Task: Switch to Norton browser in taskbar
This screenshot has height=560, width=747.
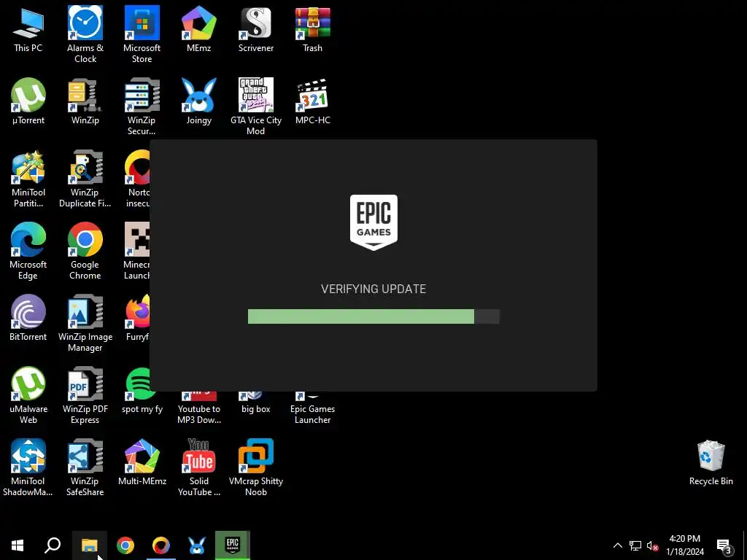Action: point(161,545)
